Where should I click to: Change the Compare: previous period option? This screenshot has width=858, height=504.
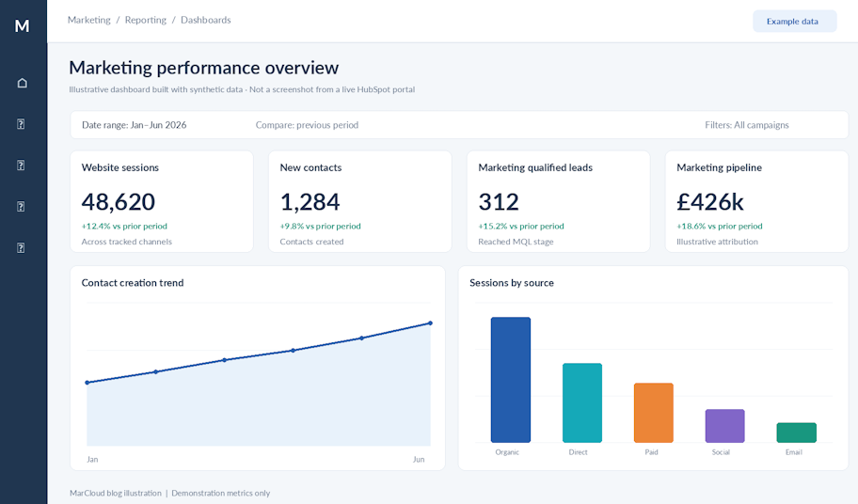pyautogui.click(x=307, y=125)
